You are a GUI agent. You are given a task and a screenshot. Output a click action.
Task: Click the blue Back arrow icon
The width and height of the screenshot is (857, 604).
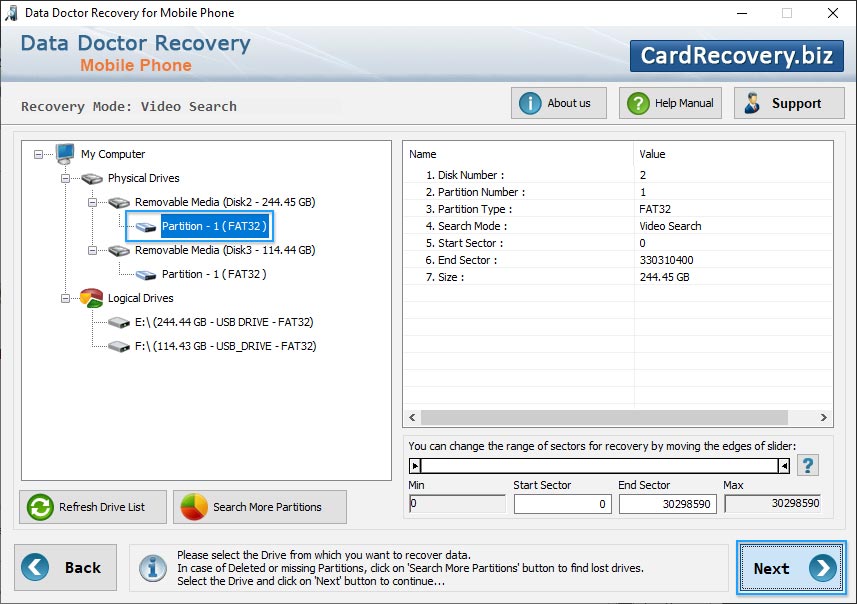pyautogui.click(x=35, y=567)
